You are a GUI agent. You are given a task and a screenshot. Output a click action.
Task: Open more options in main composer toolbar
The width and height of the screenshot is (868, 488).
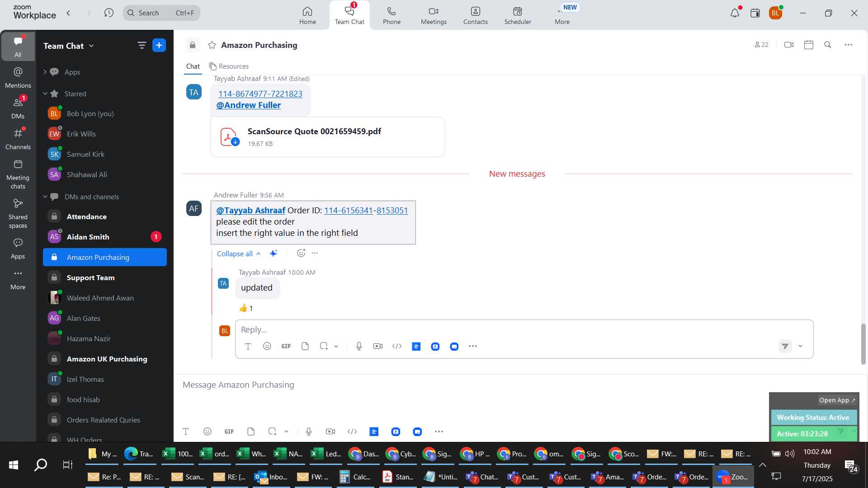point(439,432)
